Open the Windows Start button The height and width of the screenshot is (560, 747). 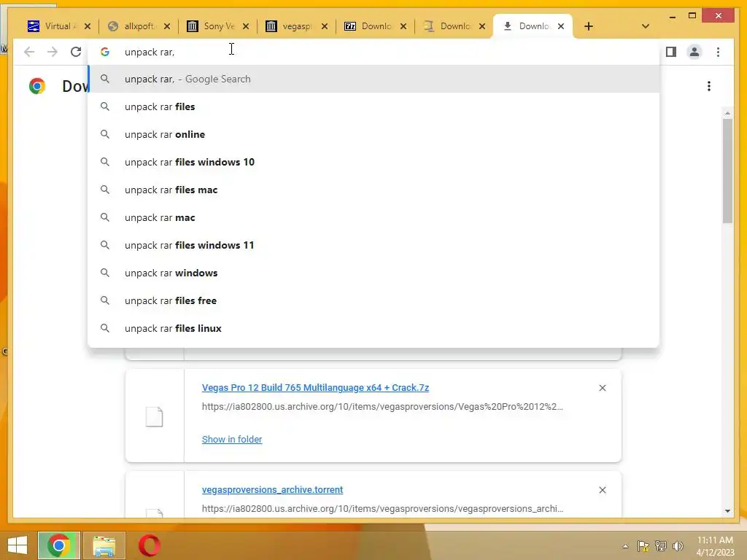18,545
